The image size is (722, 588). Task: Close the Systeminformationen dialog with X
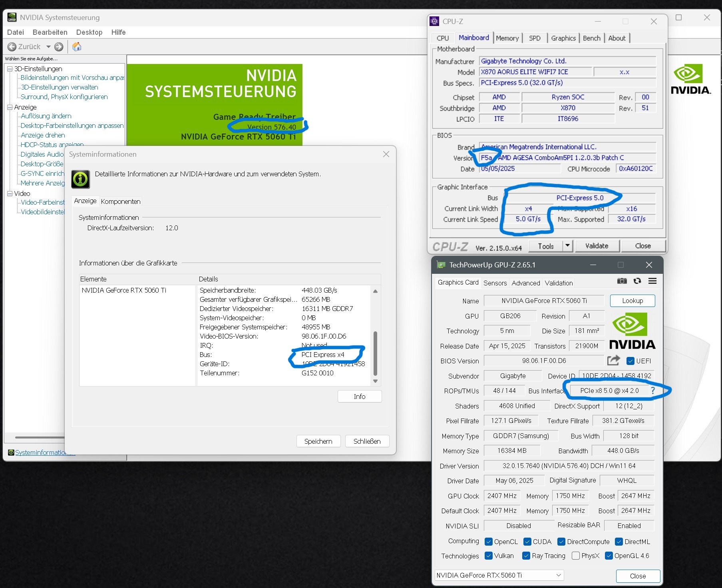[x=386, y=154]
